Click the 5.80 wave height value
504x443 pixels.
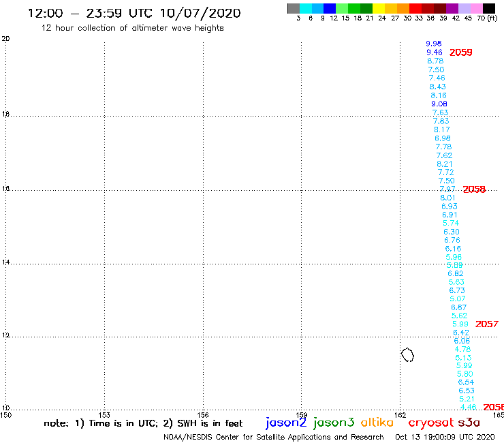pyautogui.click(x=464, y=374)
